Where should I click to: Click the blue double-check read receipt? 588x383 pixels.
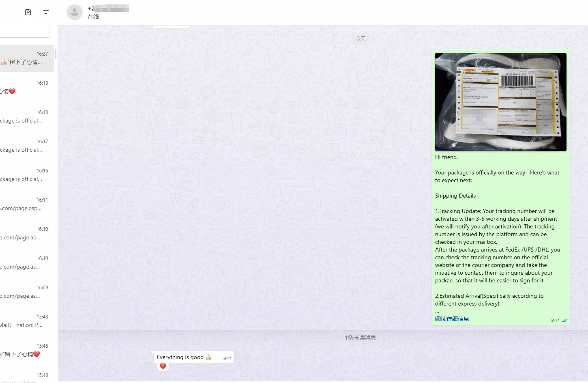pos(564,321)
